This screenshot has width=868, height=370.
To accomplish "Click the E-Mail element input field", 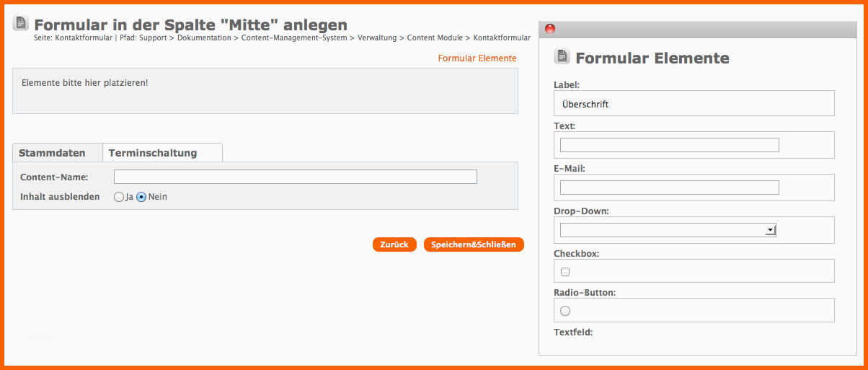I will (x=669, y=188).
